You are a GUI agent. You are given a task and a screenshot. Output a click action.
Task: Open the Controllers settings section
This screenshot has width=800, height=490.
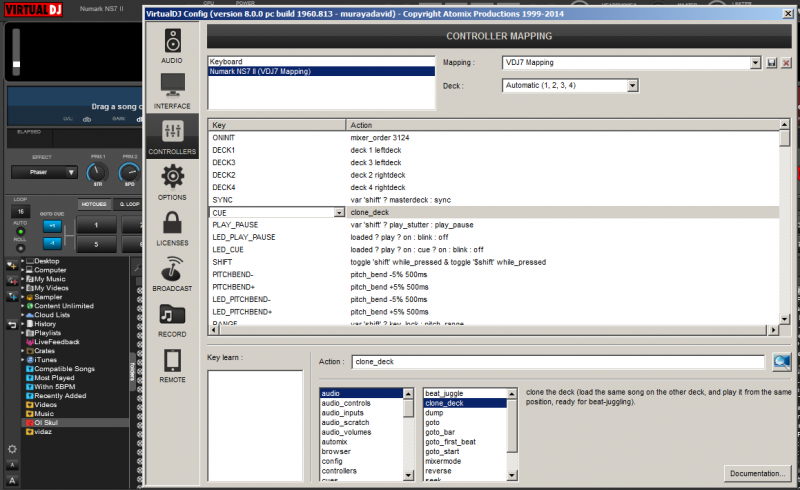coord(172,137)
